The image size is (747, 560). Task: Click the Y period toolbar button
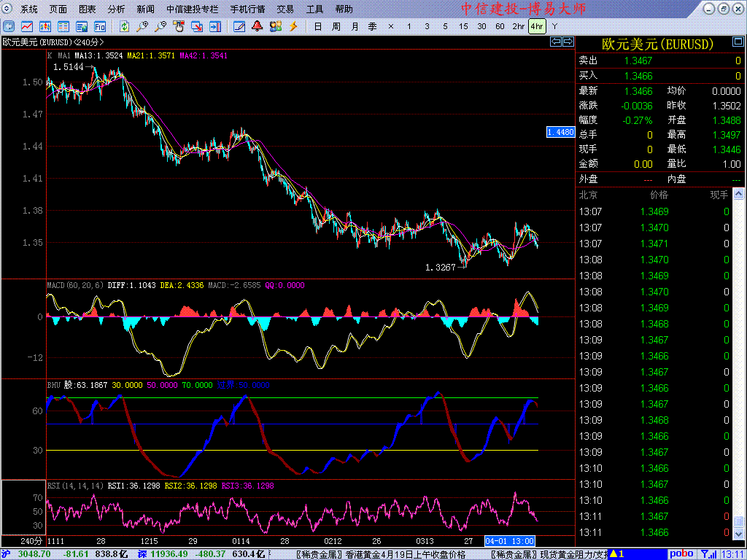pyautogui.click(x=554, y=27)
